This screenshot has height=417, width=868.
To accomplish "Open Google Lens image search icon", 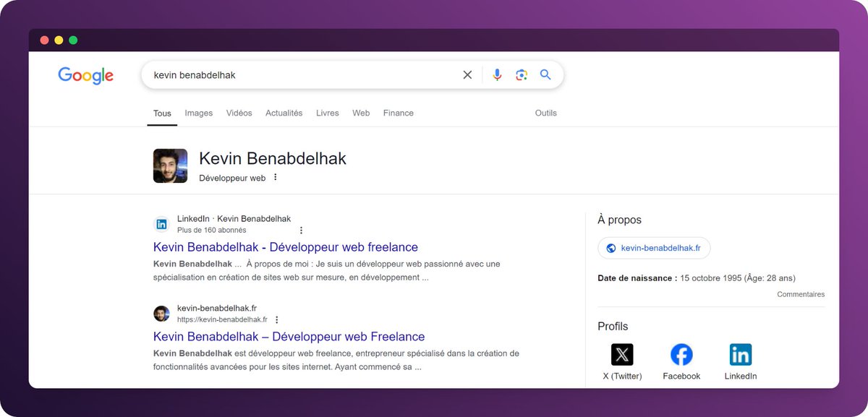I will coord(522,74).
